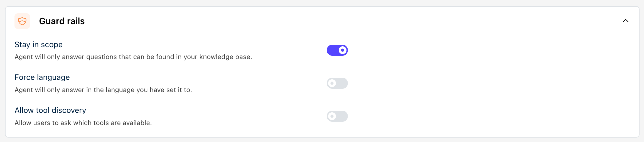644x142 pixels.
Task: Click the knowledge base description under Stay in scope
Action: 133,57
